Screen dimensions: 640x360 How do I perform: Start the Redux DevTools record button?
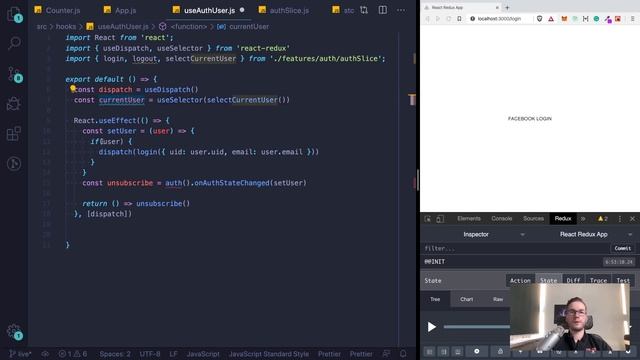(x=476, y=351)
